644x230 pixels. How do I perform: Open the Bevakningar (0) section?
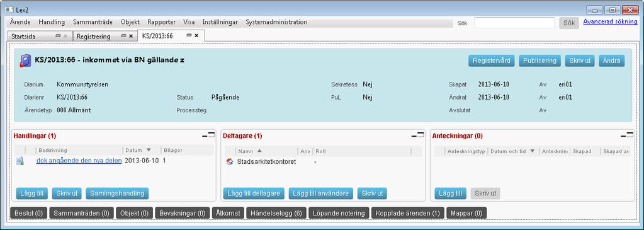183,213
